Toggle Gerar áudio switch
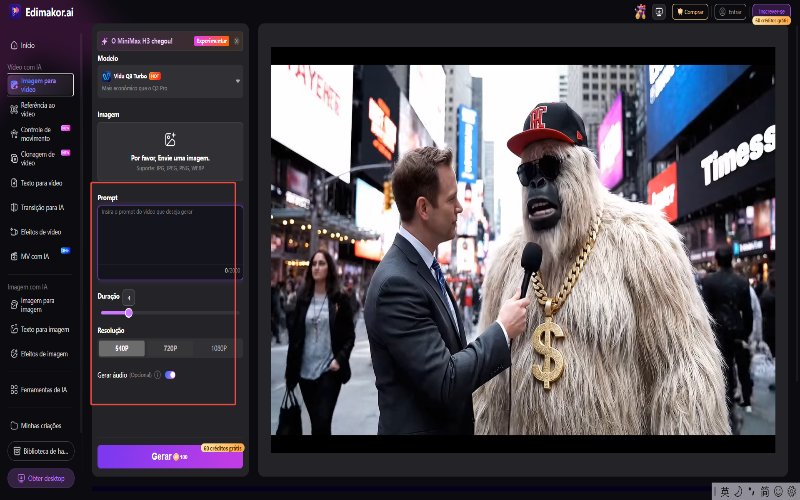 170,375
